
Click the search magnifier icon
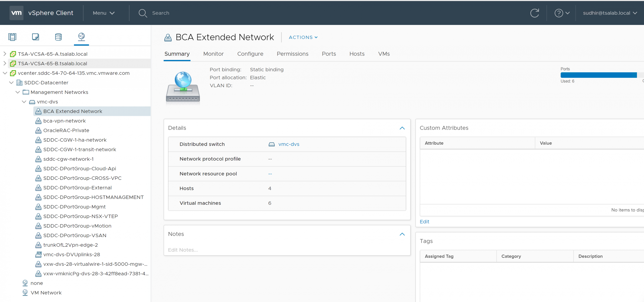point(143,13)
